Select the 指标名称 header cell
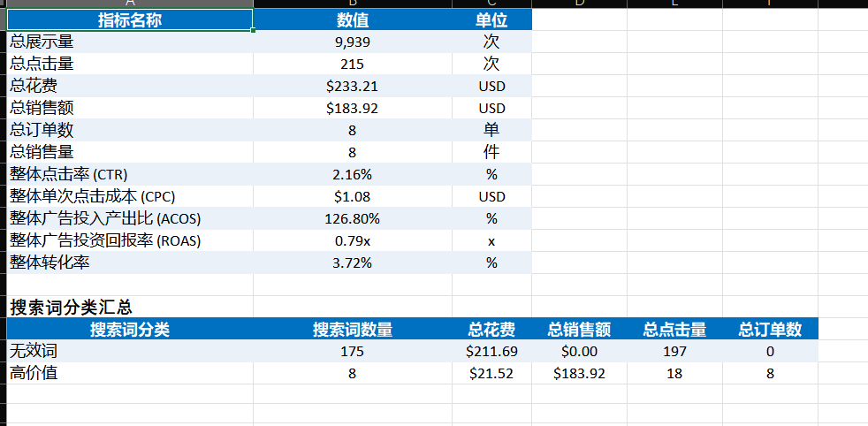 [x=130, y=20]
